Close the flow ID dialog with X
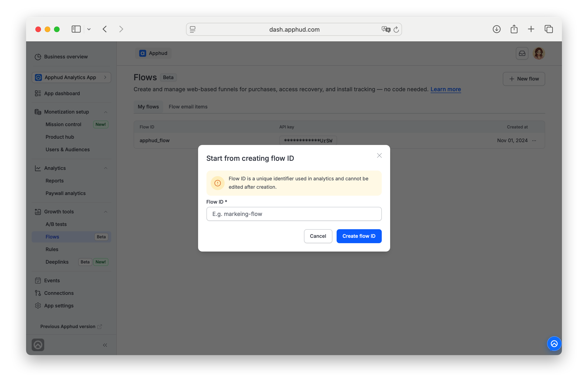Screen dimensions: 588x390 (x=379, y=155)
